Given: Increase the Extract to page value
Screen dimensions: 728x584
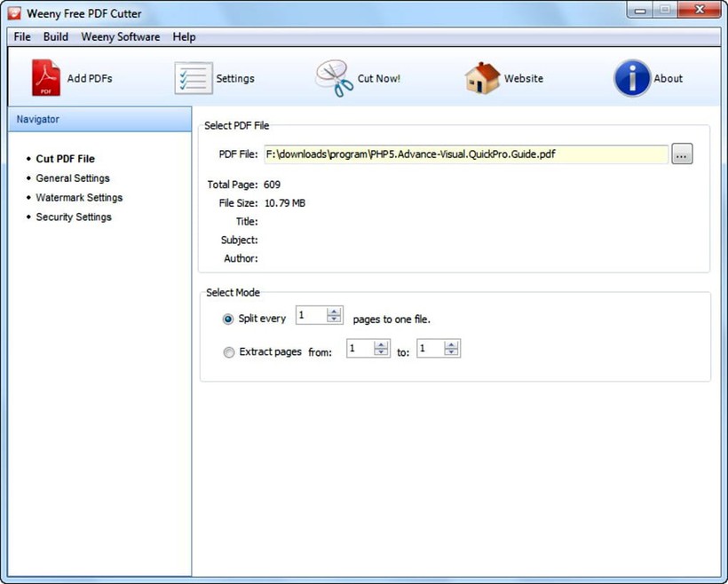Looking at the screenshot, I should point(452,345).
